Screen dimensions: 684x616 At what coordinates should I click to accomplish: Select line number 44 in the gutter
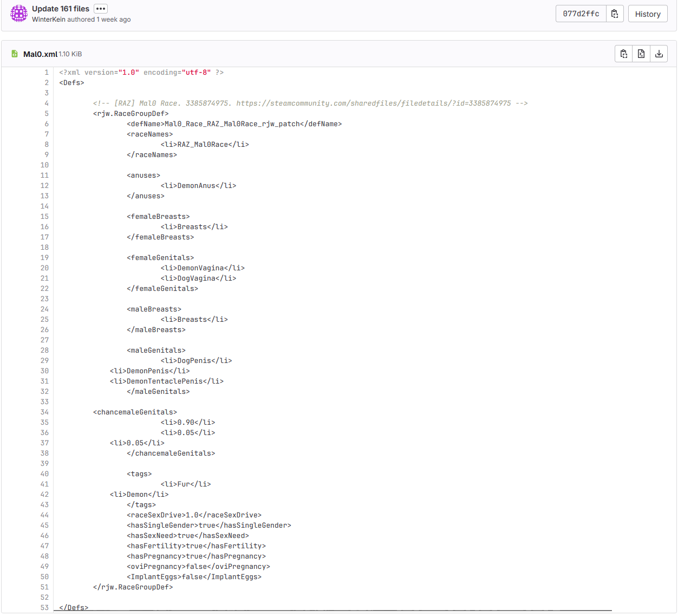pos(44,515)
